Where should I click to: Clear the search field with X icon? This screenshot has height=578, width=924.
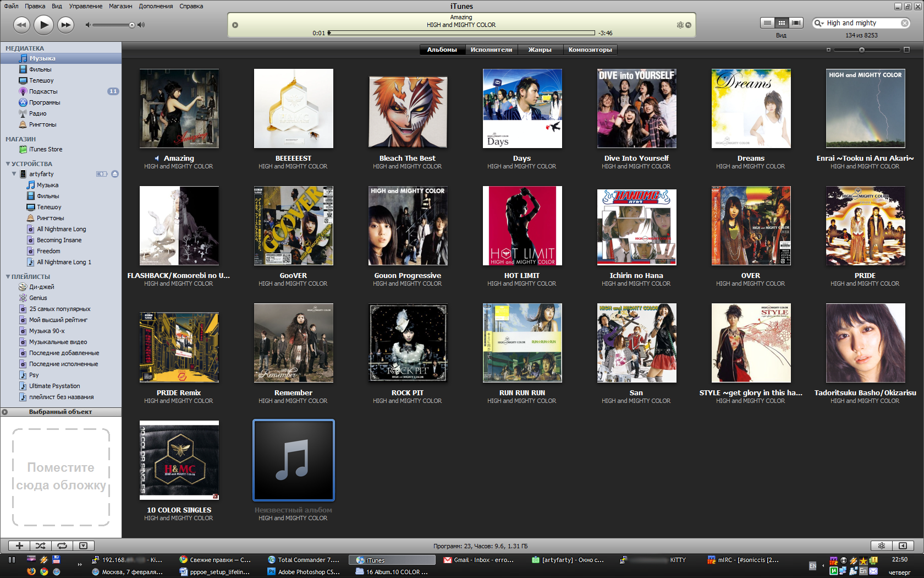pos(904,23)
